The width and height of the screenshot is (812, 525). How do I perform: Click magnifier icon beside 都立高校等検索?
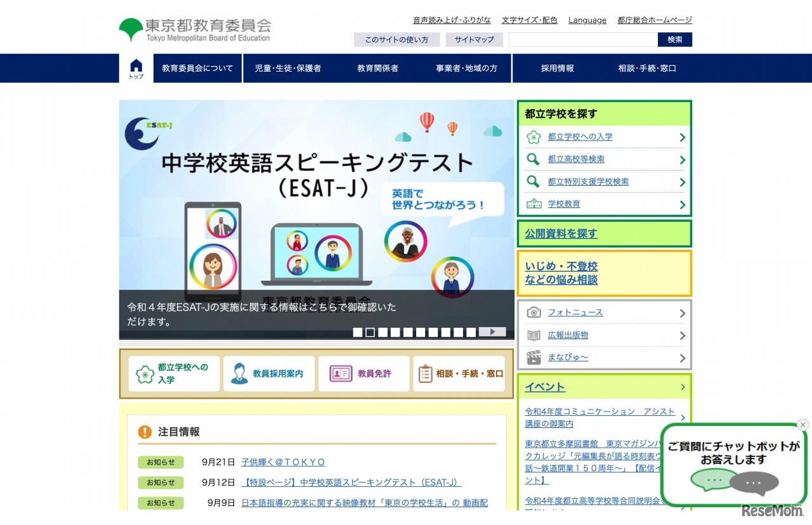[x=534, y=159]
